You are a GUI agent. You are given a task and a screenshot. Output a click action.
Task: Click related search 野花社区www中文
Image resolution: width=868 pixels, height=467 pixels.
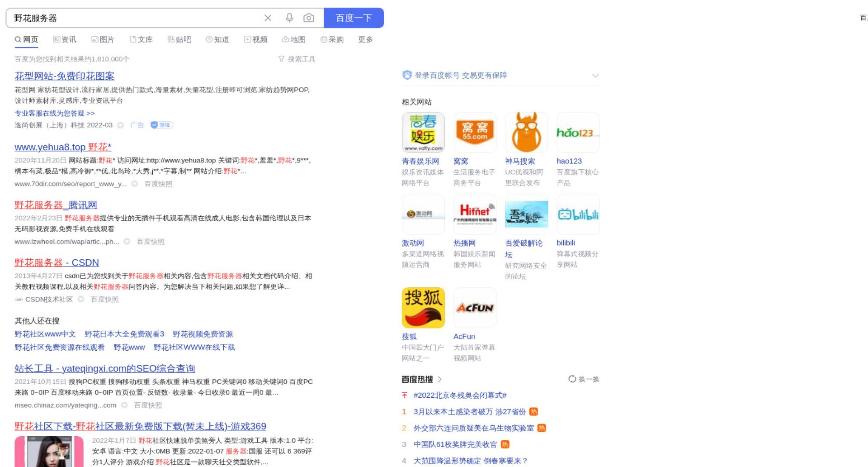(x=45, y=334)
